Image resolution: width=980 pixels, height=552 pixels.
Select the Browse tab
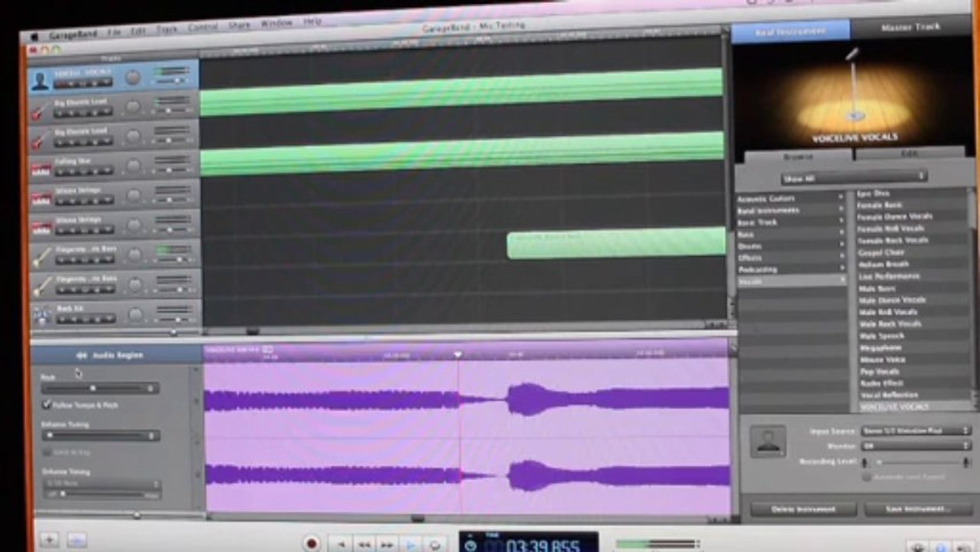[797, 156]
